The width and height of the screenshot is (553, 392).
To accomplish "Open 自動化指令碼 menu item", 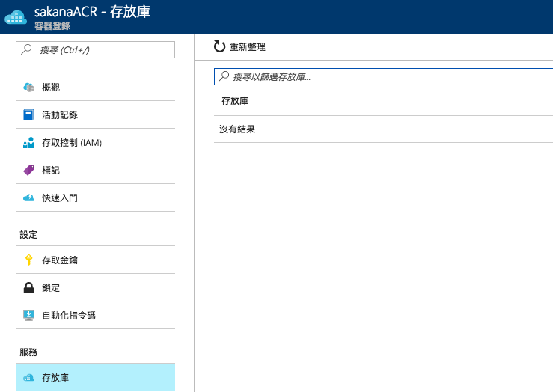I will point(95,315).
